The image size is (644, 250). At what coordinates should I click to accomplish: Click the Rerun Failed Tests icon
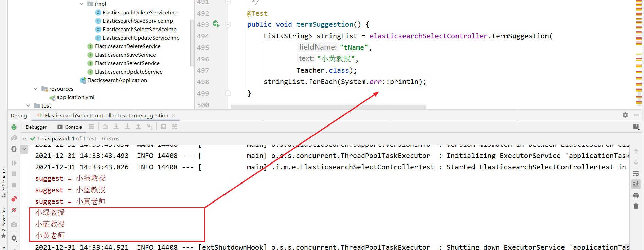[x=14, y=138]
